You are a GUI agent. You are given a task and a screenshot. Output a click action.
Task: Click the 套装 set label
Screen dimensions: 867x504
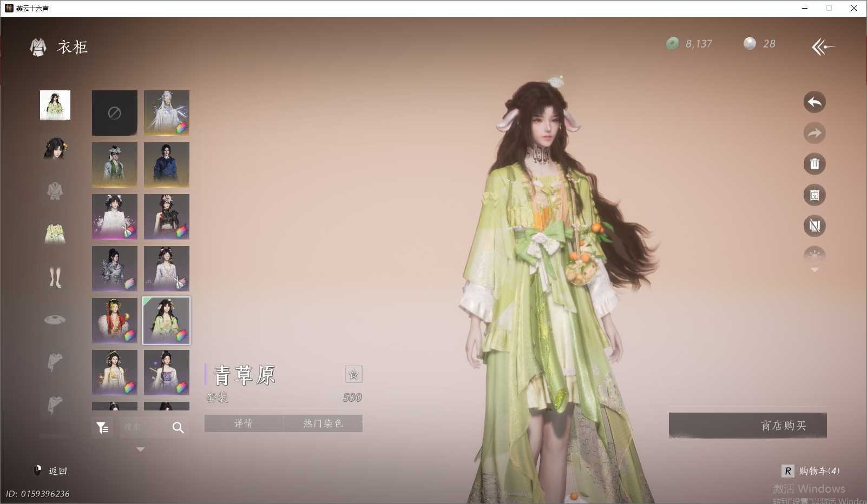tap(218, 398)
